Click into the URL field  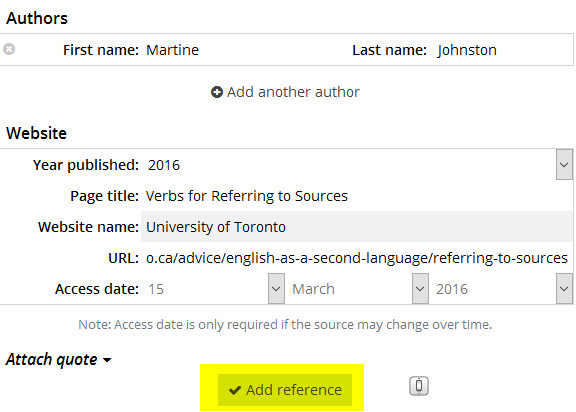356,258
